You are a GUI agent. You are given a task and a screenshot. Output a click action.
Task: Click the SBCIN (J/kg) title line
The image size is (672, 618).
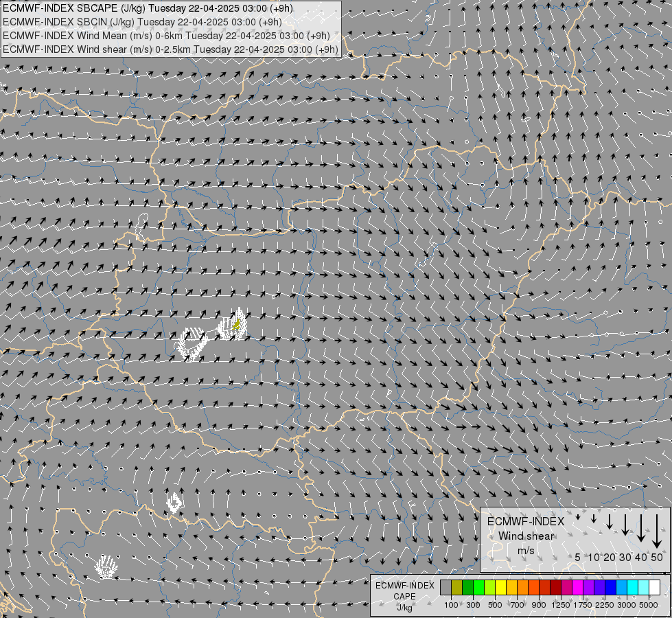(x=142, y=22)
